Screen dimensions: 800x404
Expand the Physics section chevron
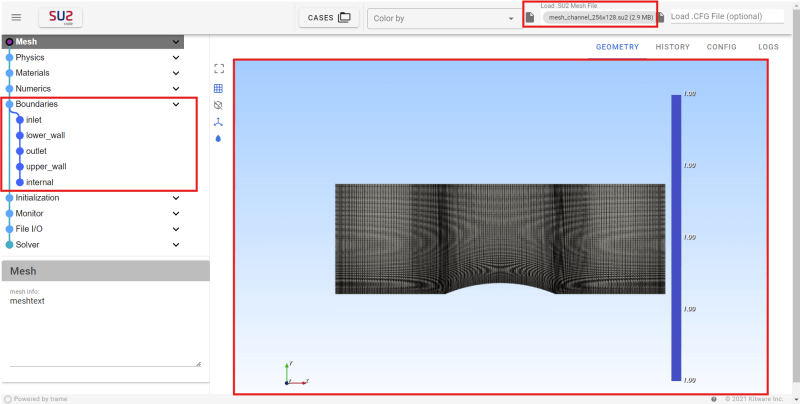coord(176,57)
